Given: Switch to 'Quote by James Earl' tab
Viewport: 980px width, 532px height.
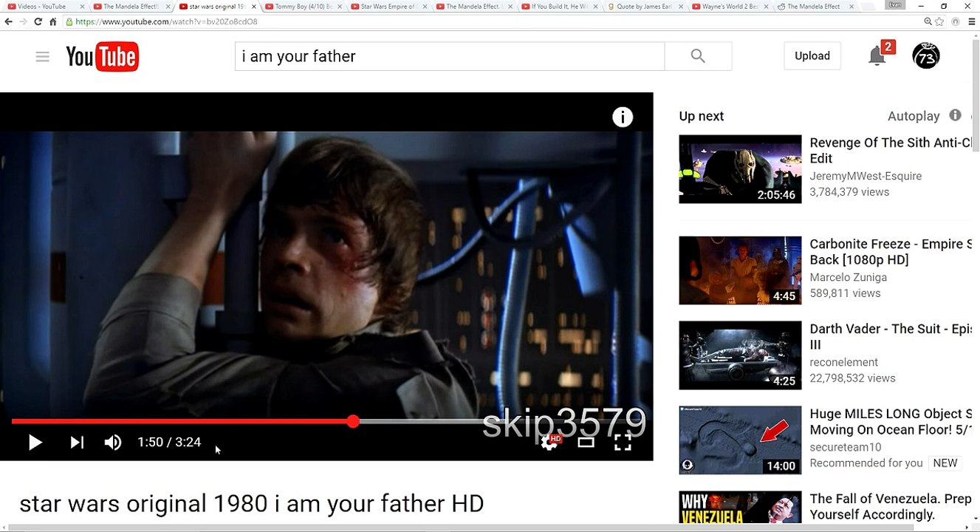Looking at the screenshot, I should click(x=645, y=7).
